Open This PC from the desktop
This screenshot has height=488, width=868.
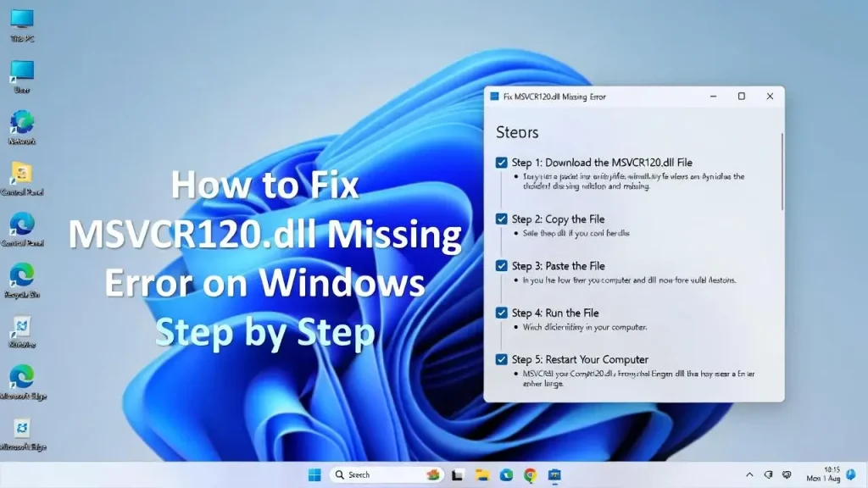point(21,21)
